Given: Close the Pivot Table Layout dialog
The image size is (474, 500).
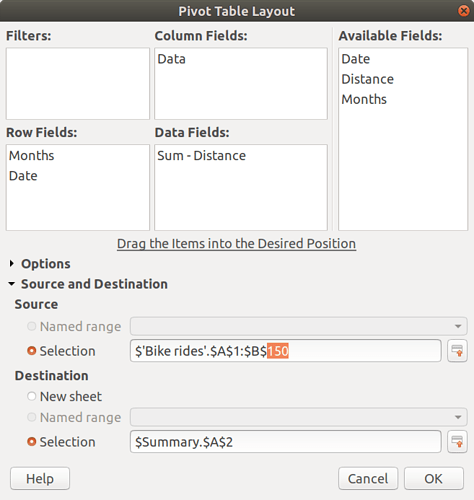Looking at the screenshot, I should [x=464, y=11].
